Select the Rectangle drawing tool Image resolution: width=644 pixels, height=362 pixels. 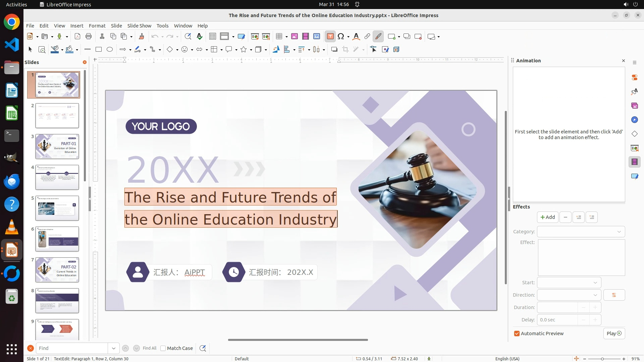98,50
